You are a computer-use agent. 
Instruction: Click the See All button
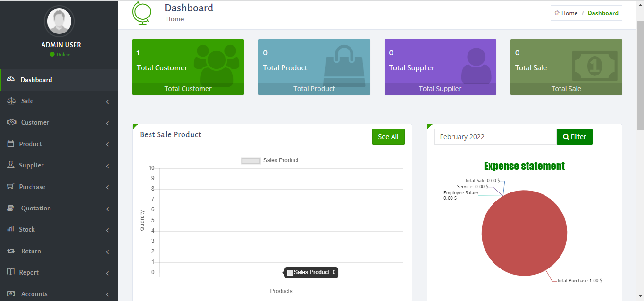pyautogui.click(x=388, y=136)
